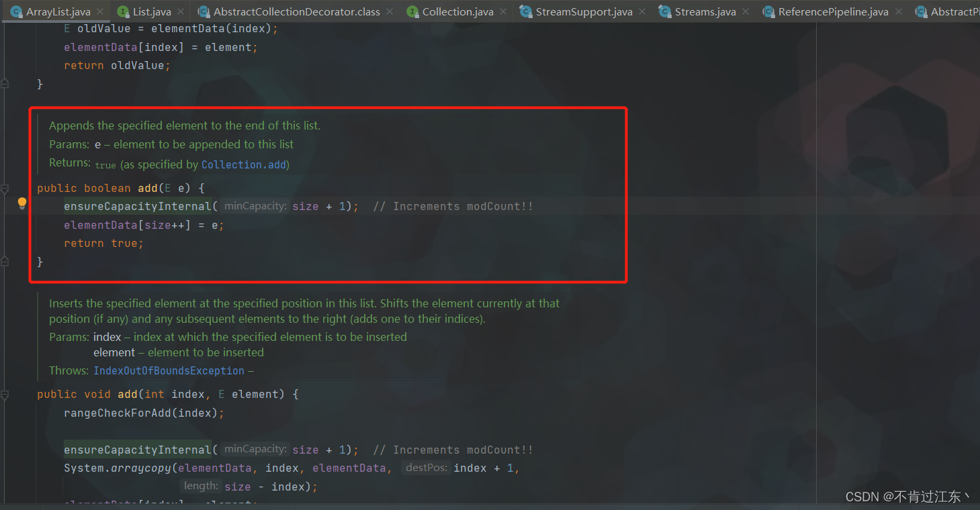Click 'size - index);' expression

271,487
